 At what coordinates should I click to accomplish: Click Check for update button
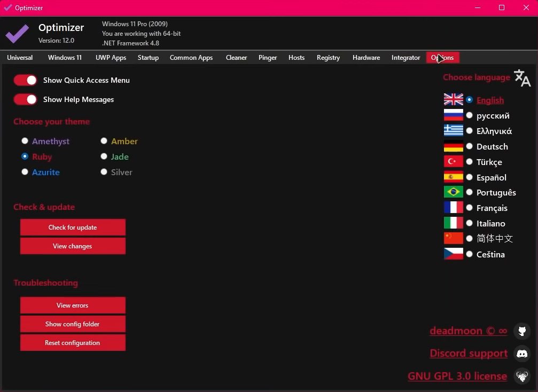point(73,228)
